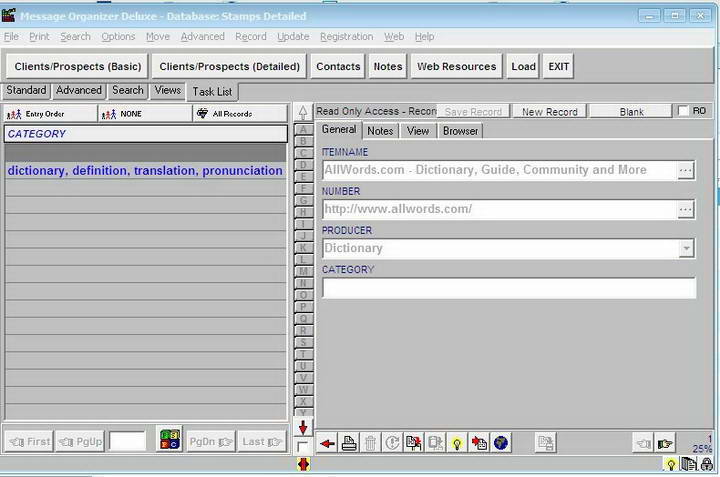The width and height of the screenshot is (720, 477).
Task: Click the up arrow above letter index
Action: (x=303, y=112)
